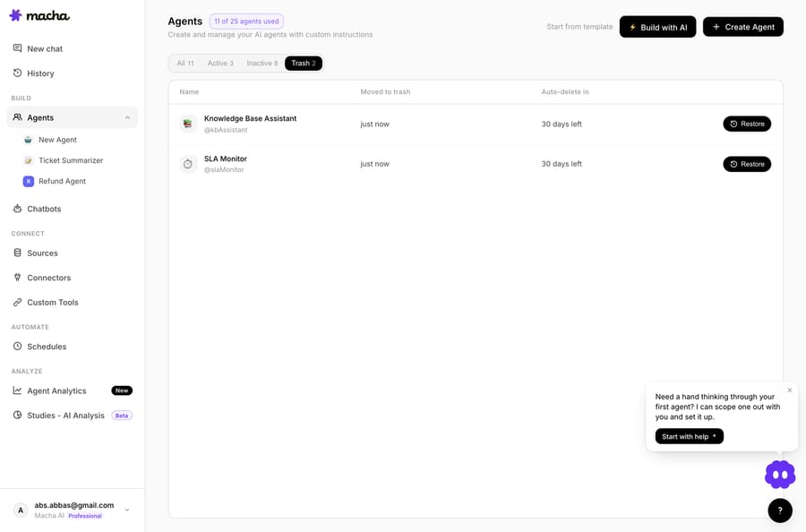Click the SLA Monitor name
Viewport: 806px width, 532px height.
pos(226,159)
